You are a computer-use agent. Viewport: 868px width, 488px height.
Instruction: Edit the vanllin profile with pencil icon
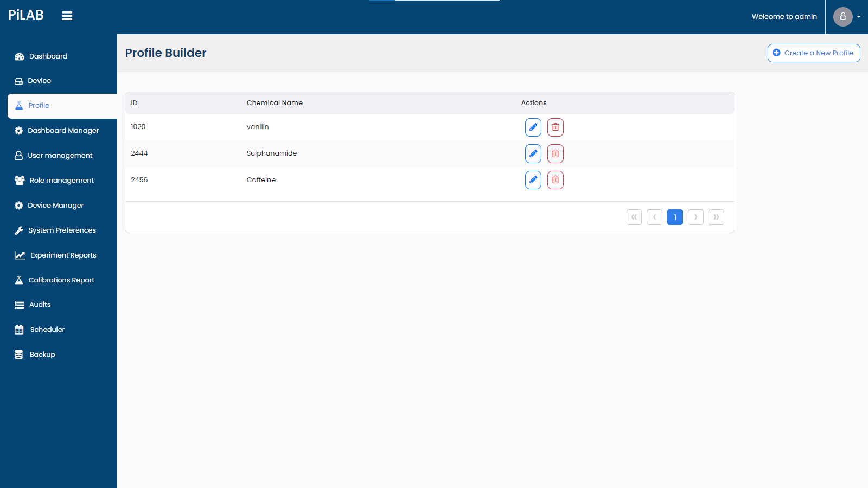(x=533, y=127)
